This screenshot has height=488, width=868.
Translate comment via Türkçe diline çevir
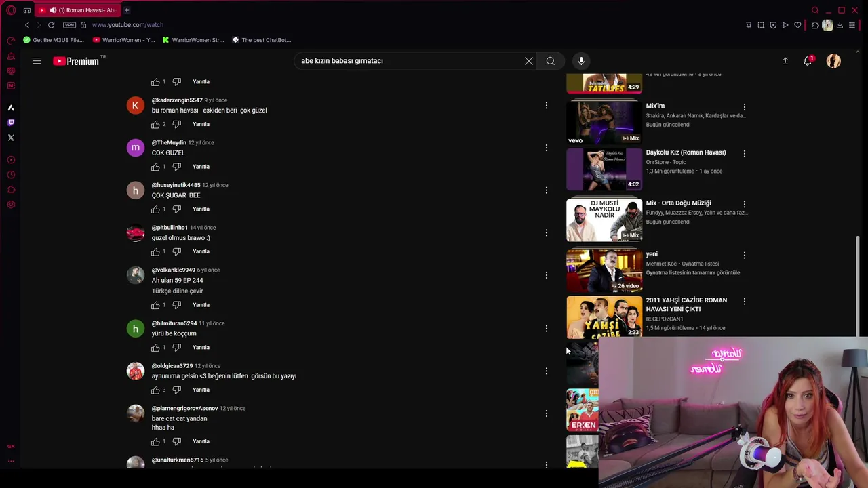(x=178, y=291)
